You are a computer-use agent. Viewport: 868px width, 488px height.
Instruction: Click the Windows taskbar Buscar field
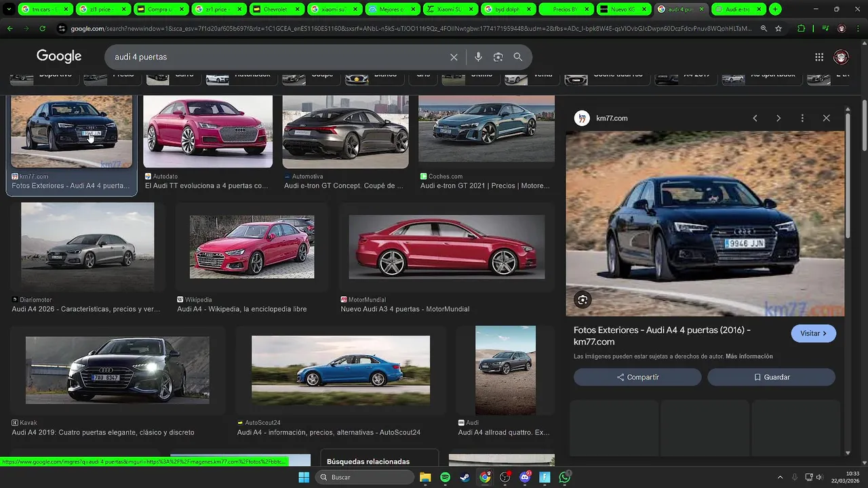point(364,477)
